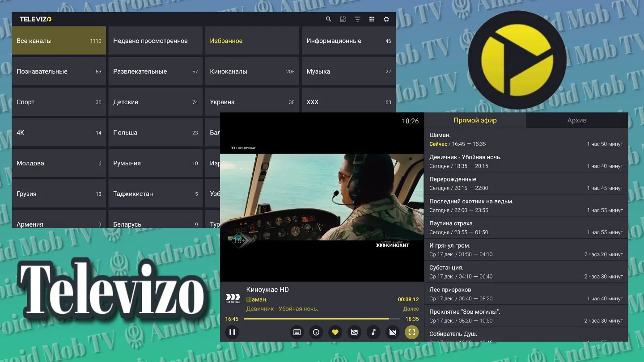Open the Познавательные category tile
This screenshot has width=644, height=362.
click(59, 71)
